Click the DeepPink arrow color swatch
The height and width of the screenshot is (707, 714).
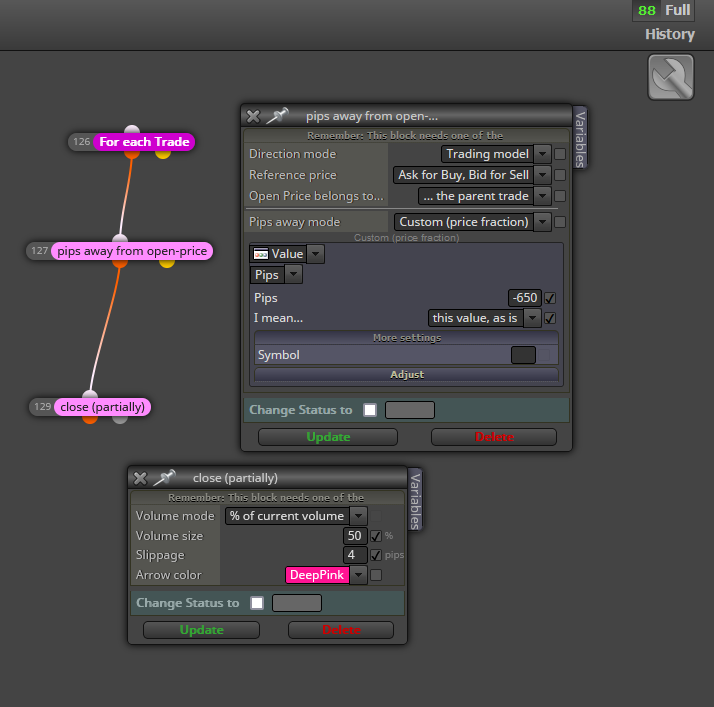pos(317,575)
